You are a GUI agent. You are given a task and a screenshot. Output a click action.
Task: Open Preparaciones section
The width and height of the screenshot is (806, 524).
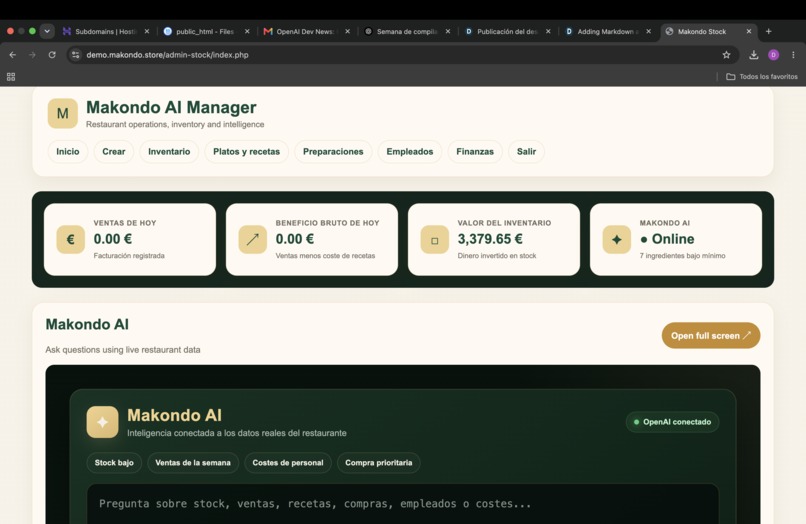pyautogui.click(x=333, y=152)
